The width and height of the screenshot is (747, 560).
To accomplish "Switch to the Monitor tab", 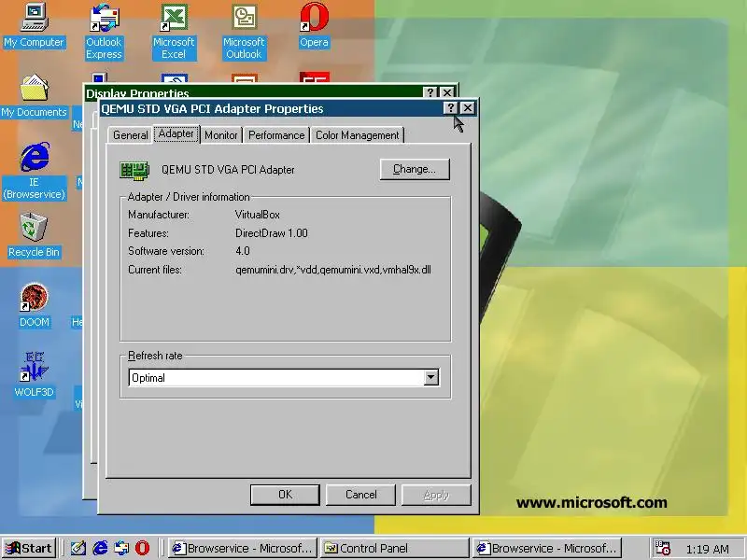I will point(221,135).
